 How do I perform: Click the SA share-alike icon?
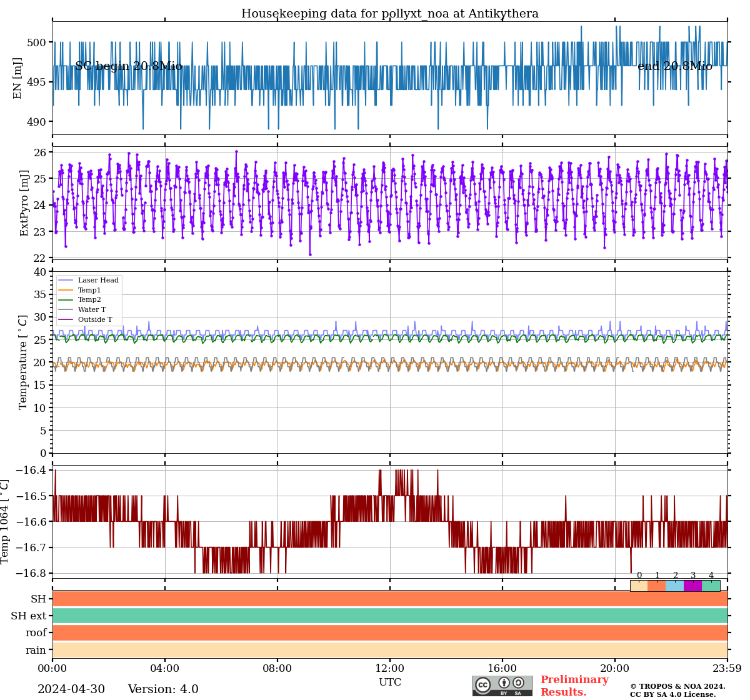pyautogui.click(x=518, y=682)
